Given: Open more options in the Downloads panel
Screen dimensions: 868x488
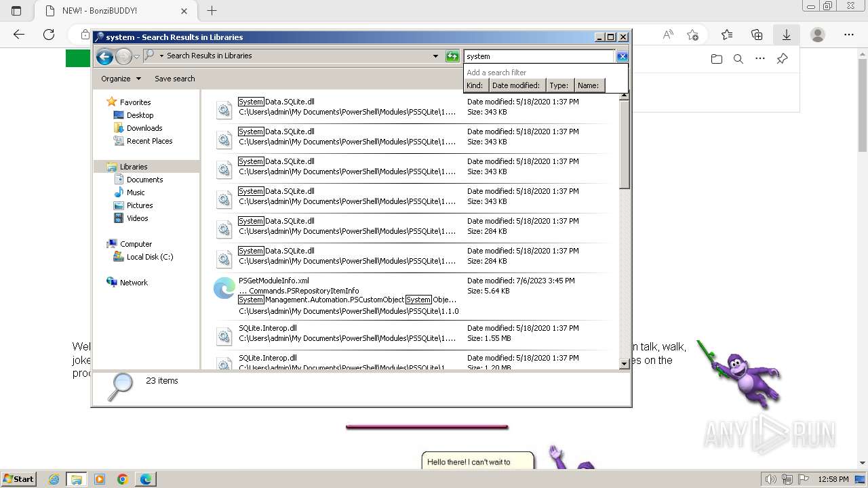Looking at the screenshot, I should point(760,59).
